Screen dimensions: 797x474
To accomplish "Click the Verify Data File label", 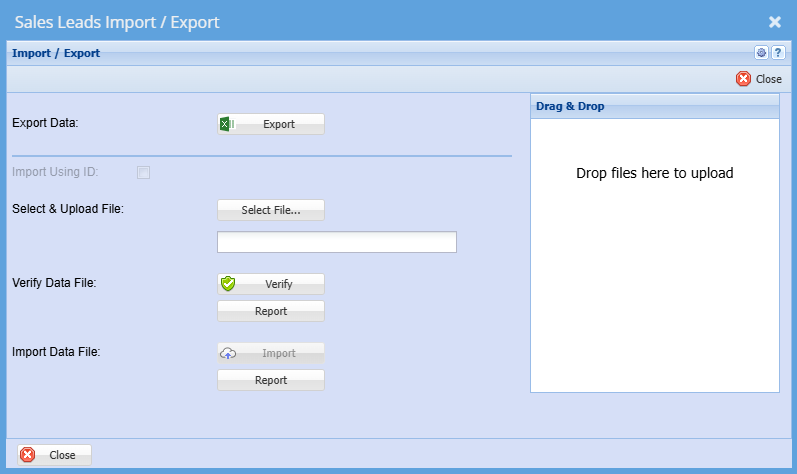I will coord(54,283).
